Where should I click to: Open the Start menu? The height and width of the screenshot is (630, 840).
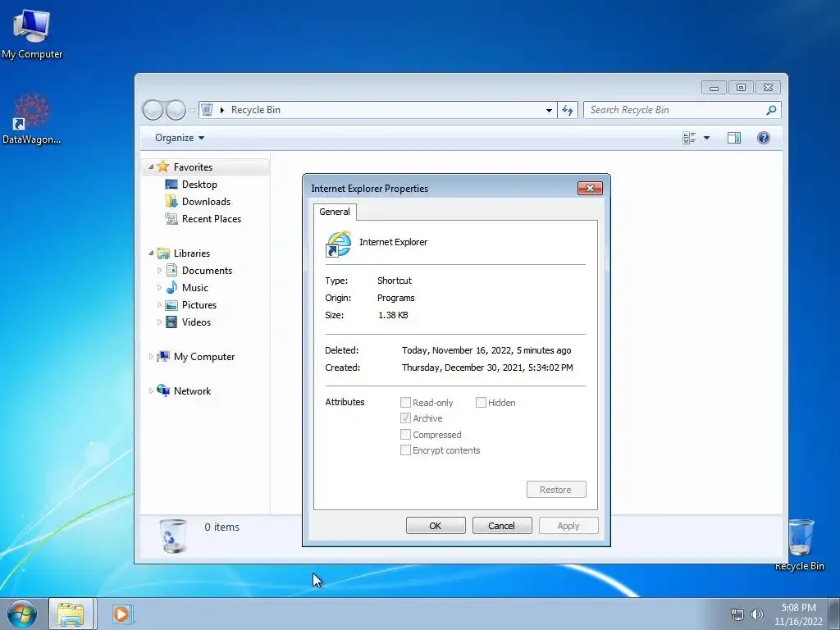[x=22, y=614]
